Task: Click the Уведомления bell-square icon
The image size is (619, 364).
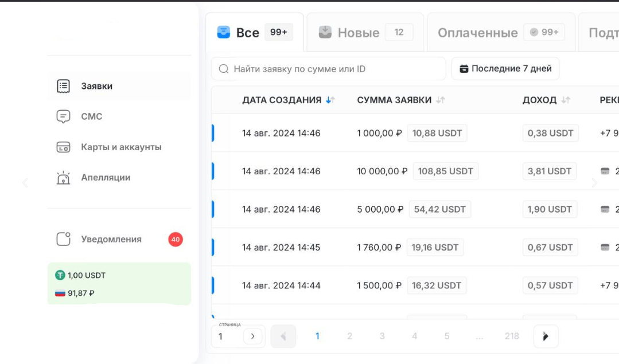Action: tap(63, 239)
